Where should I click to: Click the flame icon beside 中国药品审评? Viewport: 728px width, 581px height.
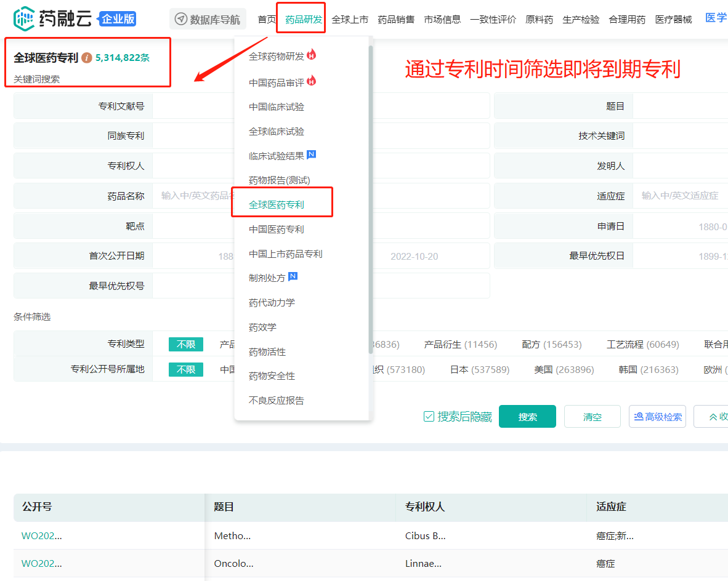pos(312,81)
